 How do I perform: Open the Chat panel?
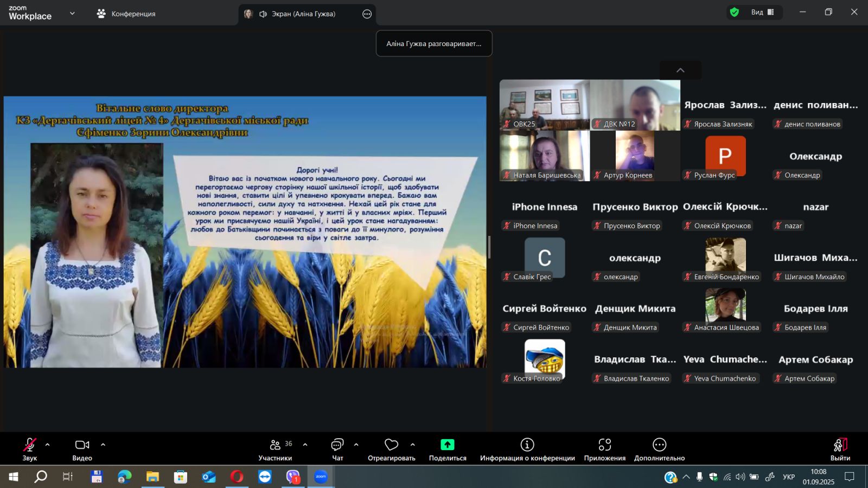(x=337, y=445)
